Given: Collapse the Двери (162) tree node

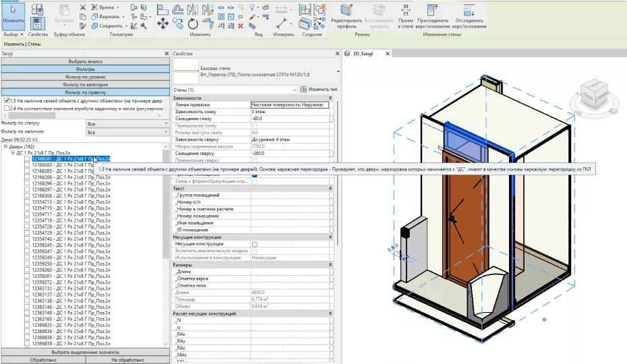Looking at the screenshot, I should pyautogui.click(x=5, y=146).
